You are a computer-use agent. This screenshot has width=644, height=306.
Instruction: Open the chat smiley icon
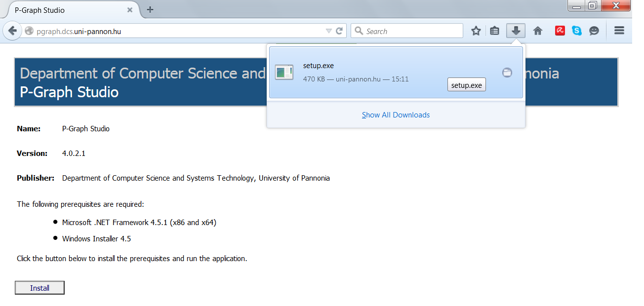pyautogui.click(x=594, y=31)
